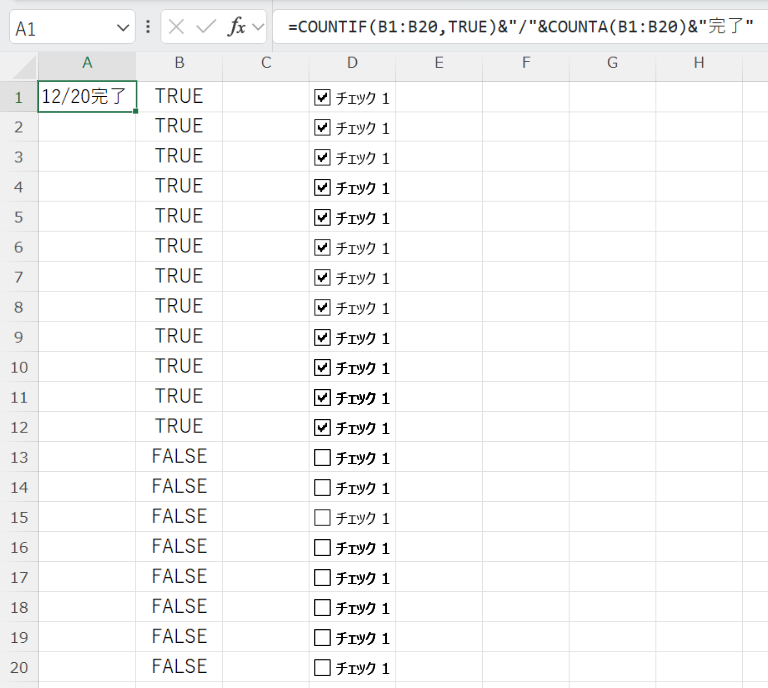Click the Cancel X icon in formula bar
Screen dimensions: 768x688
pos(177,27)
